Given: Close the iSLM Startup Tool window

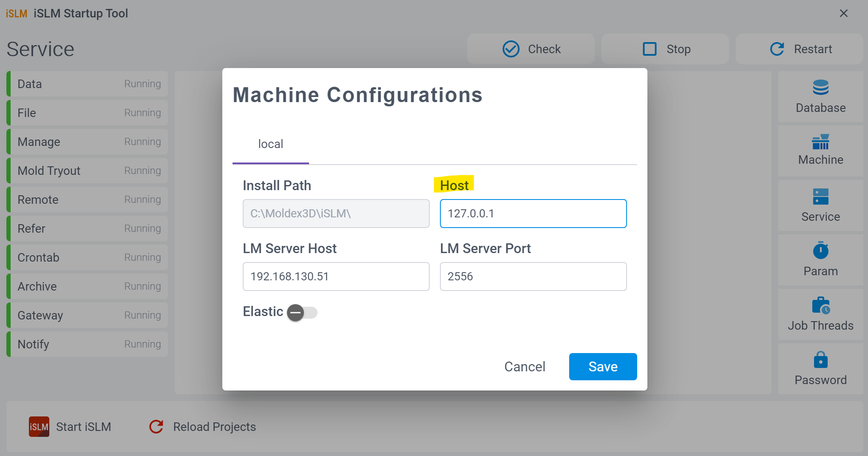Looking at the screenshot, I should pos(844,13).
